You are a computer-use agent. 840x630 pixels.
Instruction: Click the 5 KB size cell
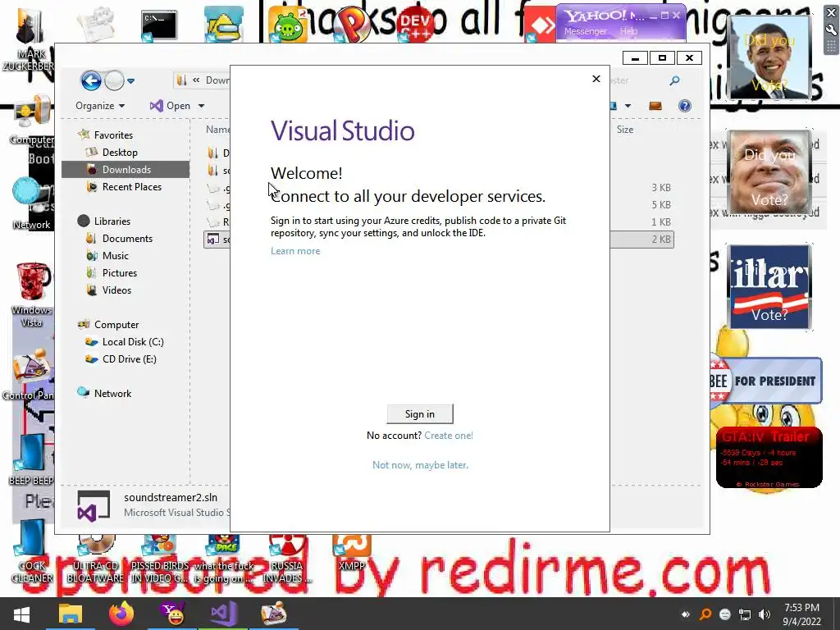(661, 204)
